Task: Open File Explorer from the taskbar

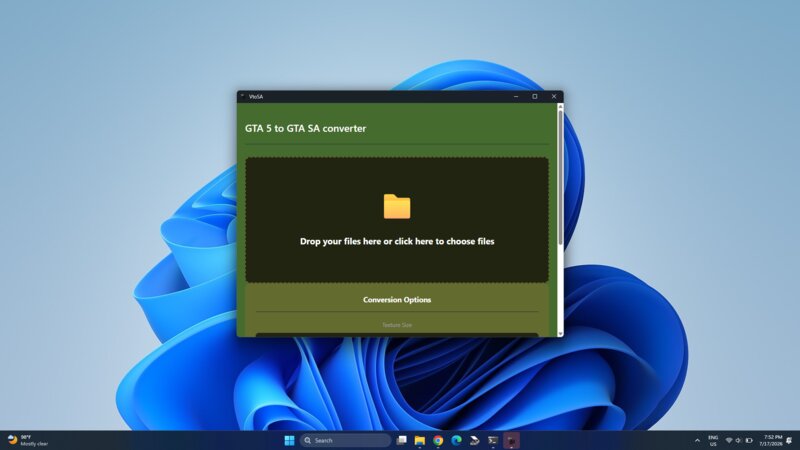Action: pyautogui.click(x=419, y=440)
